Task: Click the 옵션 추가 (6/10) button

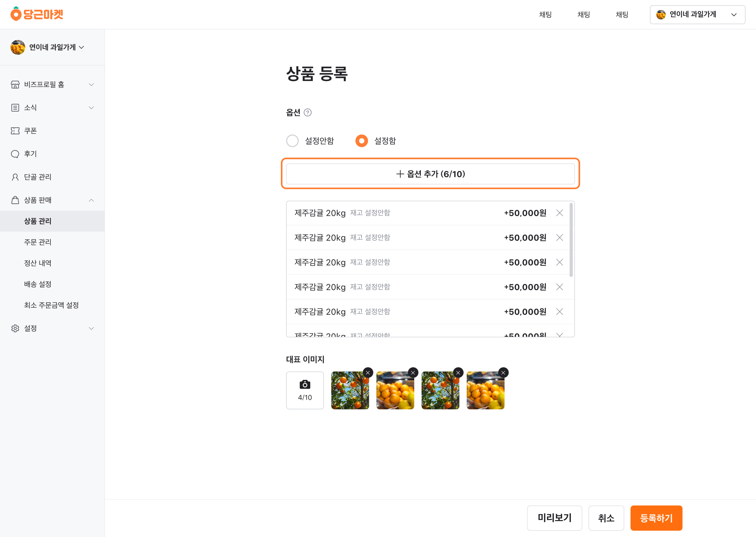Action: click(x=430, y=174)
